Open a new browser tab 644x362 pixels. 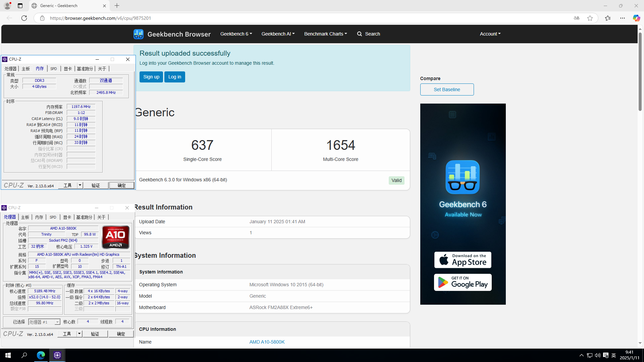(117, 6)
